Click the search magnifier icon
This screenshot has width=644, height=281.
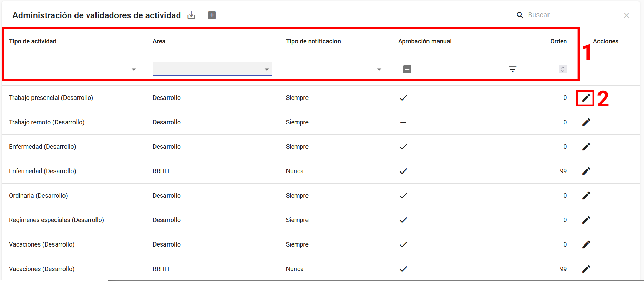point(520,15)
